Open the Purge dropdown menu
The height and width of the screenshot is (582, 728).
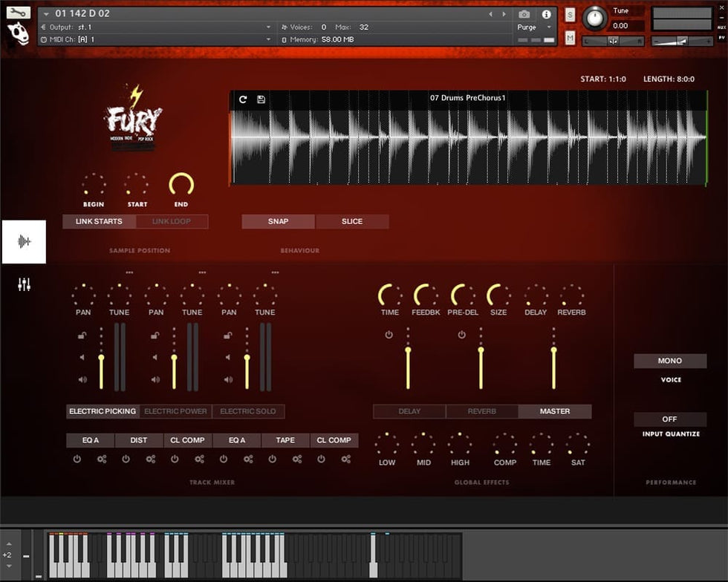[535, 27]
